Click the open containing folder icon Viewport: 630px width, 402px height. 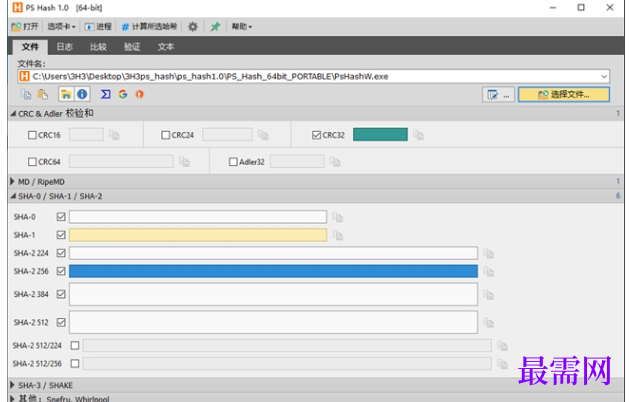coord(66,94)
